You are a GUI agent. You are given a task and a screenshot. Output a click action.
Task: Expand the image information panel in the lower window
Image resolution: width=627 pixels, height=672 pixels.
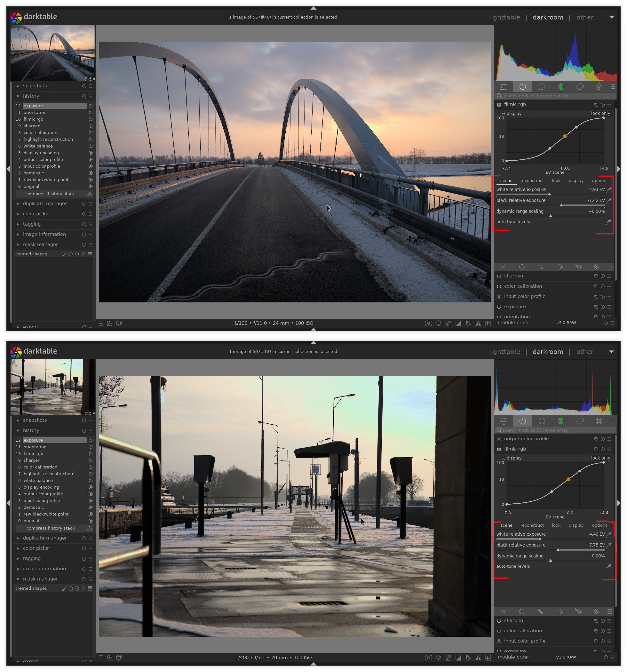[x=44, y=569]
